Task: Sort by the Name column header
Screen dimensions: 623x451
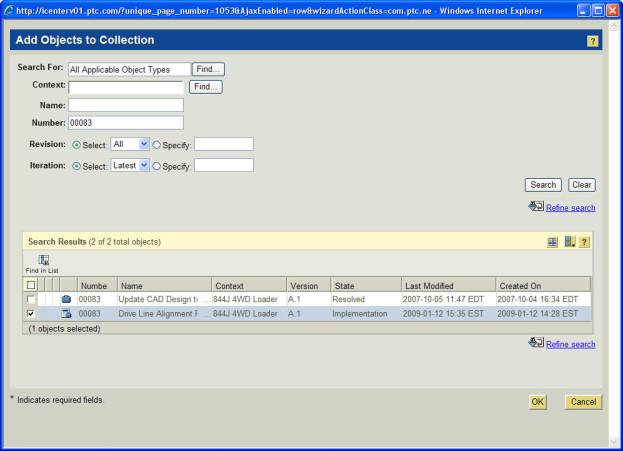Action: (164, 285)
